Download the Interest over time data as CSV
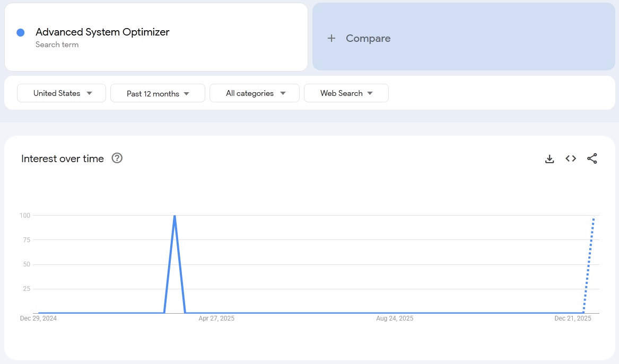The width and height of the screenshot is (619, 364). pyautogui.click(x=550, y=158)
